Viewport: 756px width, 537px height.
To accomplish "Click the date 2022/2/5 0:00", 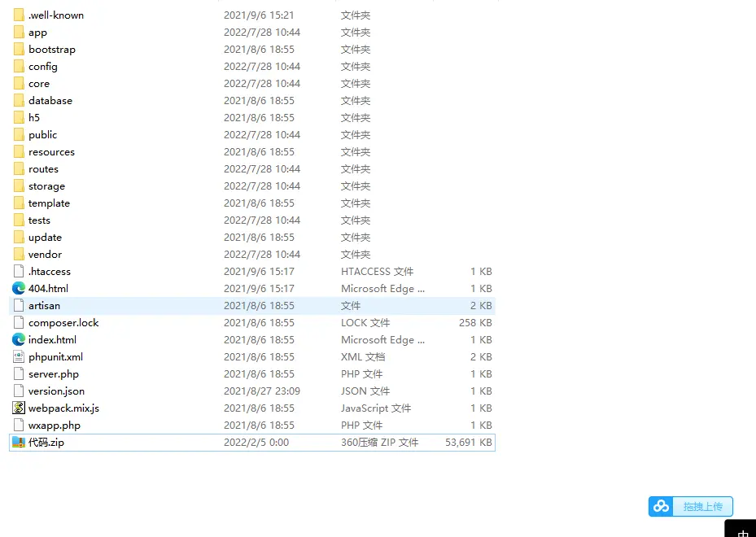I will (x=256, y=442).
